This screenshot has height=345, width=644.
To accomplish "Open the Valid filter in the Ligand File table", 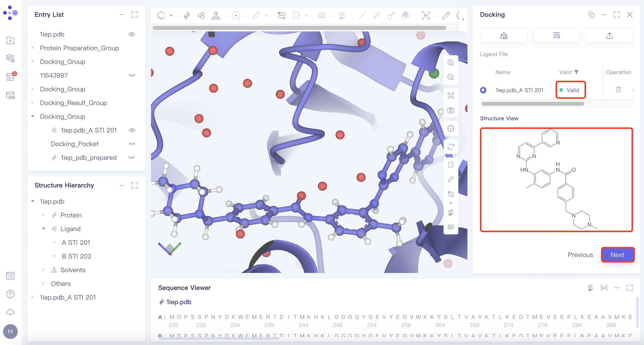I will [x=577, y=72].
